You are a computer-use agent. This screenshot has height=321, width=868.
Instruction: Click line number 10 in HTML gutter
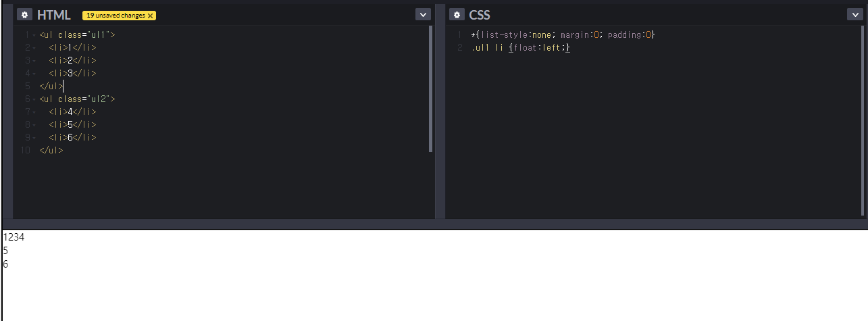pyautogui.click(x=26, y=150)
